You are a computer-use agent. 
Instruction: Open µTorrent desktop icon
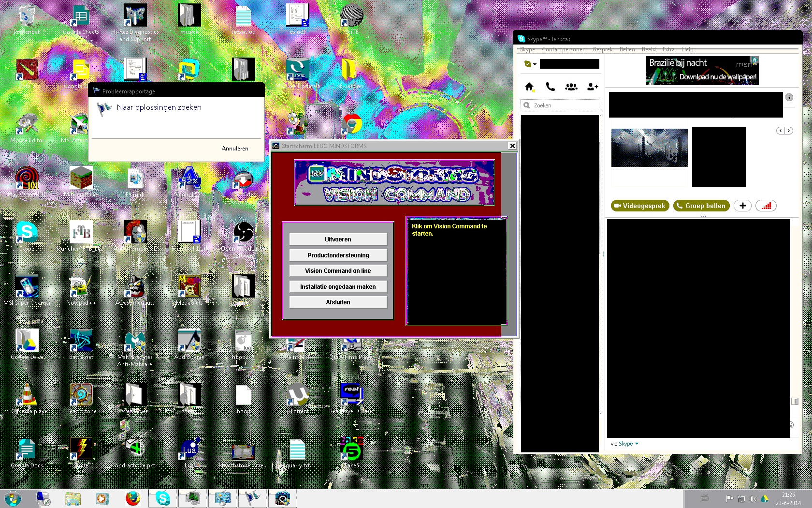click(298, 399)
